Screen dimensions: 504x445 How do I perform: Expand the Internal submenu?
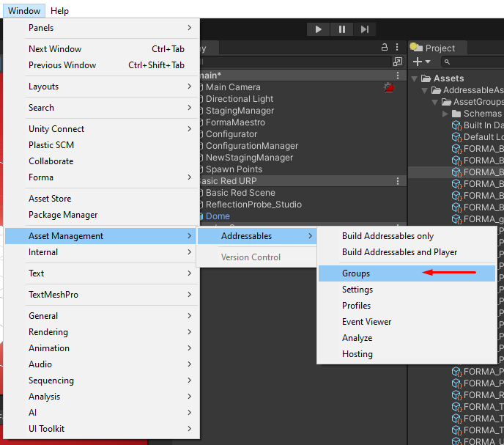(102, 252)
